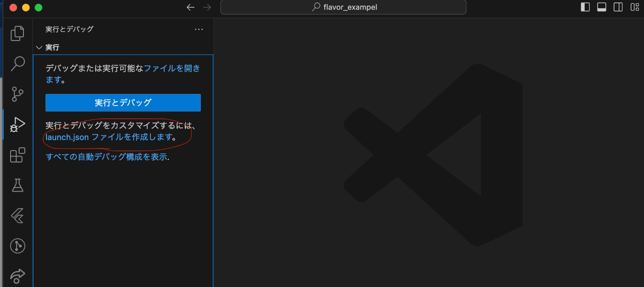The image size is (644, 287).
Task: Click the launch.json ファイルを作成します link
Action: pyautogui.click(x=109, y=137)
